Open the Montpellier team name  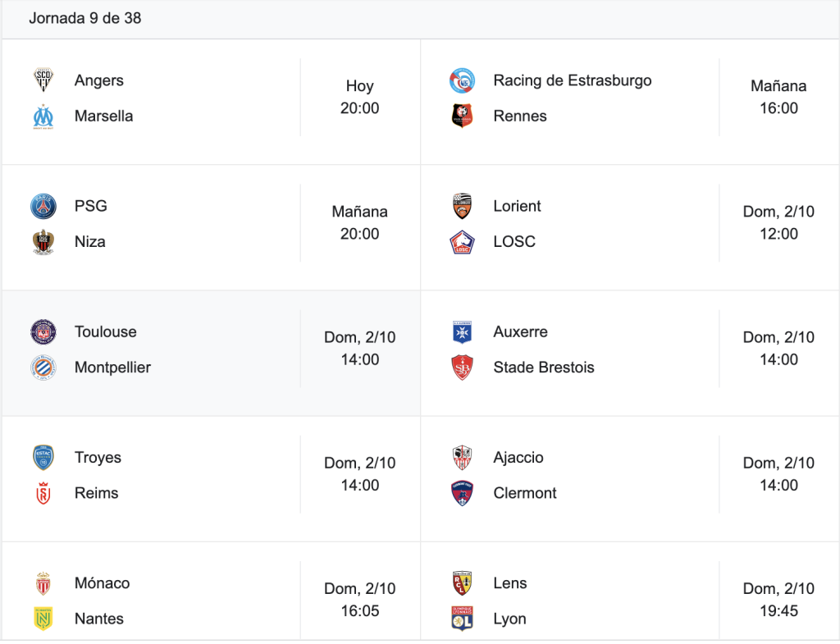[x=112, y=368]
